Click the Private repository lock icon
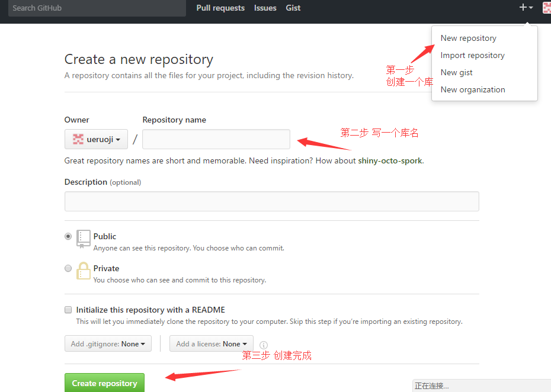Viewport: 551px width, 392px height. pos(84,271)
